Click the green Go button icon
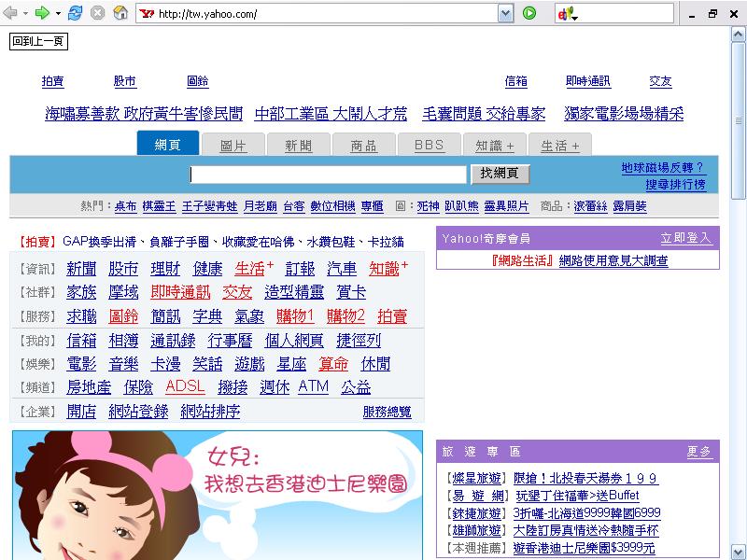This screenshot has height=560, width=747. coord(529,13)
